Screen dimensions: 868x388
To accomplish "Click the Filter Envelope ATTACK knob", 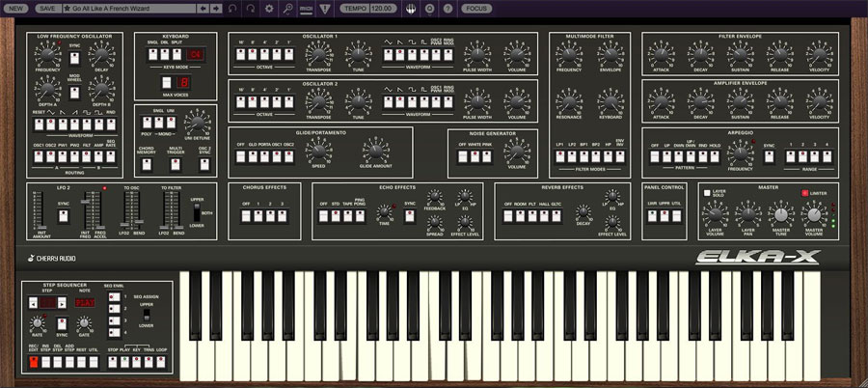I will 661,54.
